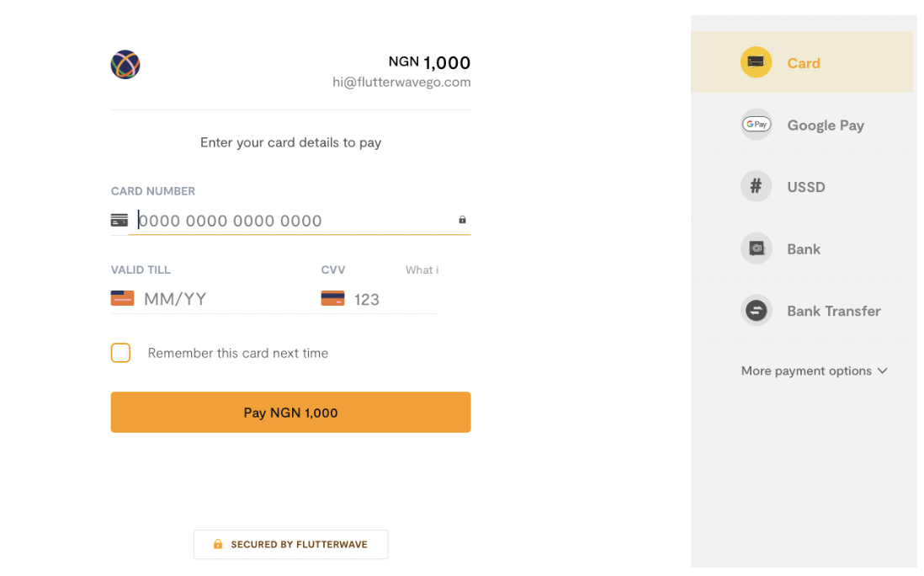Click the Google Pay icon
The width and height of the screenshot is (924, 576).
click(756, 125)
